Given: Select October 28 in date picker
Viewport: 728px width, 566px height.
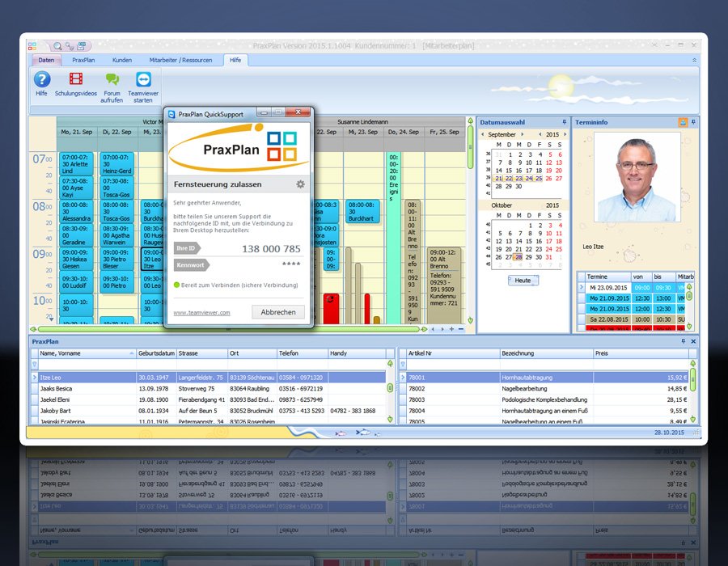Looking at the screenshot, I should [x=518, y=257].
